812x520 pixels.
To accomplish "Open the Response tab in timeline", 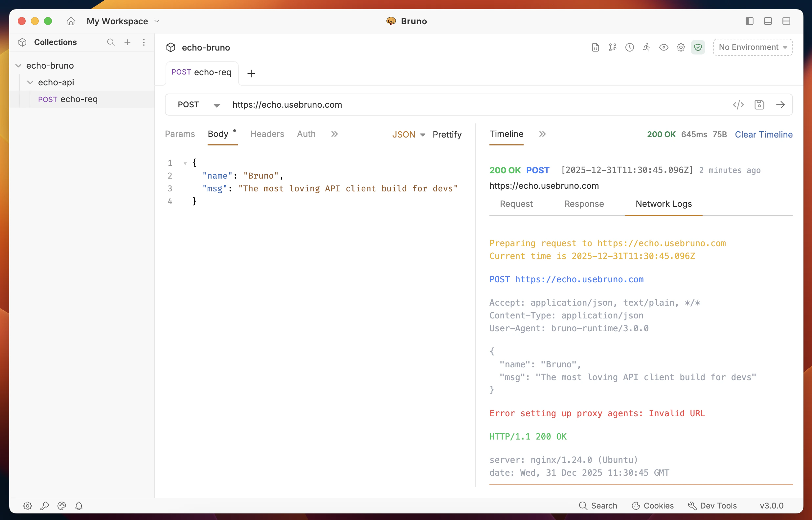I will pyautogui.click(x=584, y=204).
